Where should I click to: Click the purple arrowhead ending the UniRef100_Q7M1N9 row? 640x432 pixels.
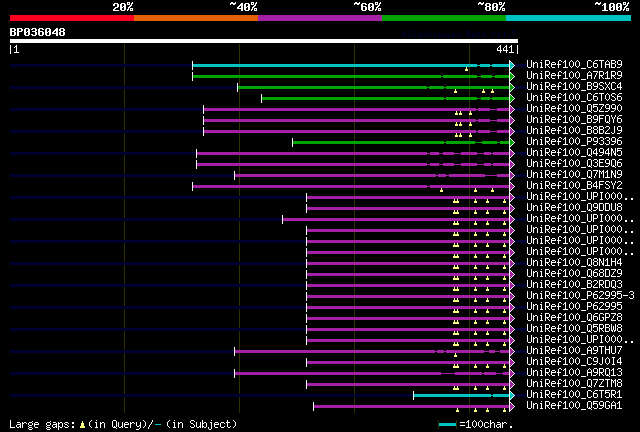(512, 176)
